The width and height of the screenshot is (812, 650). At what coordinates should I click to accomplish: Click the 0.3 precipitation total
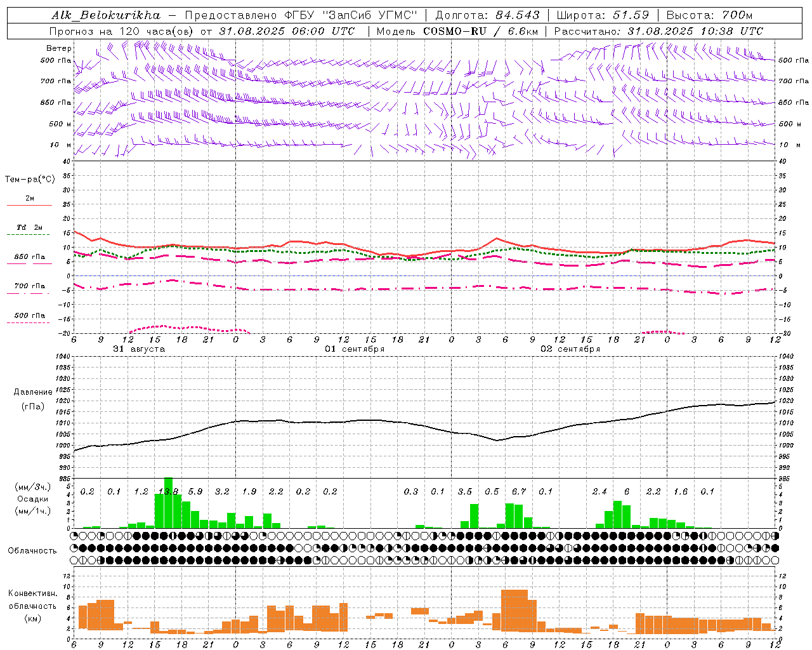411,491
